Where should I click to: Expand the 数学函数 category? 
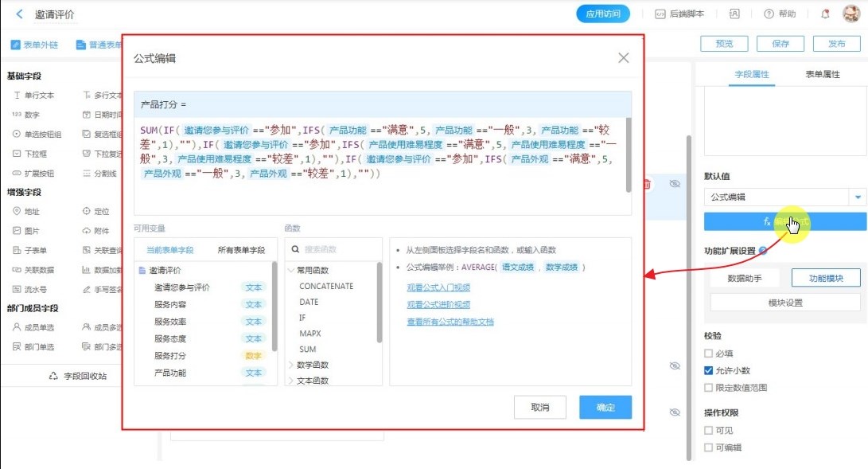[291, 365]
